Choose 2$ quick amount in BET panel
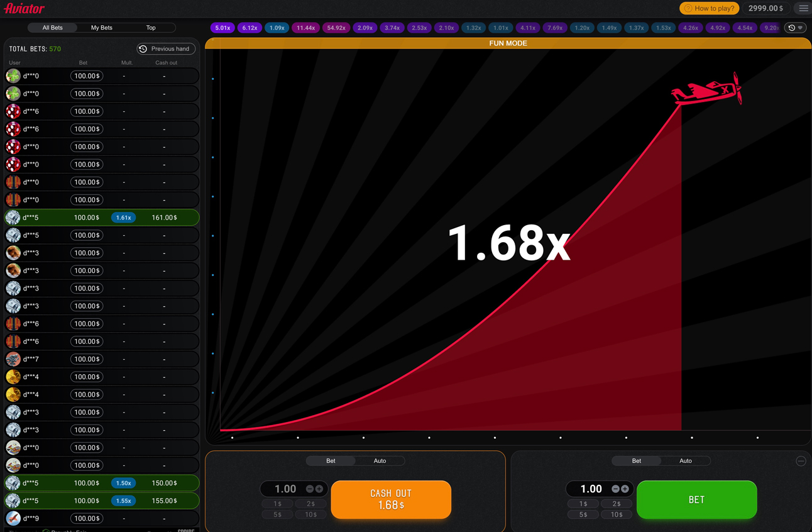 (617, 504)
